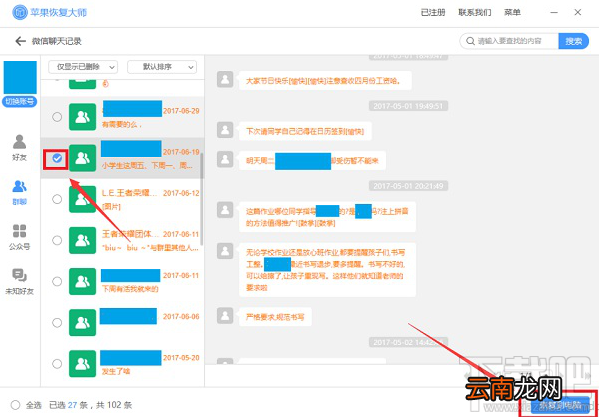Open the 菜单 menu
The width and height of the screenshot is (599, 417).
(x=512, y=13)
